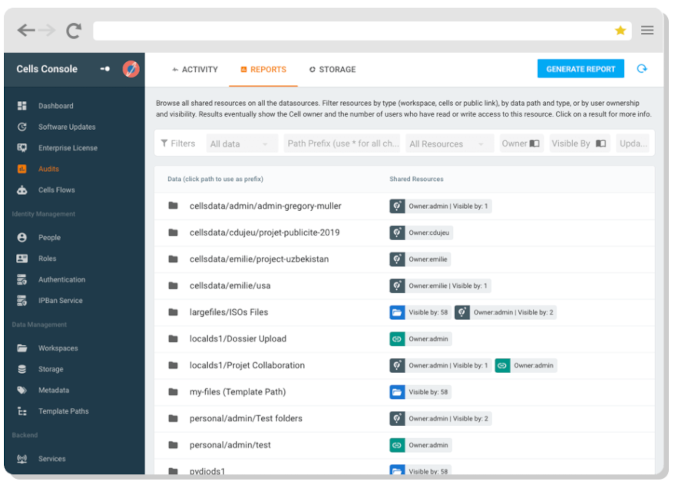
Task: Open the Upda... dropdown filter
Action: pos(634,144)
